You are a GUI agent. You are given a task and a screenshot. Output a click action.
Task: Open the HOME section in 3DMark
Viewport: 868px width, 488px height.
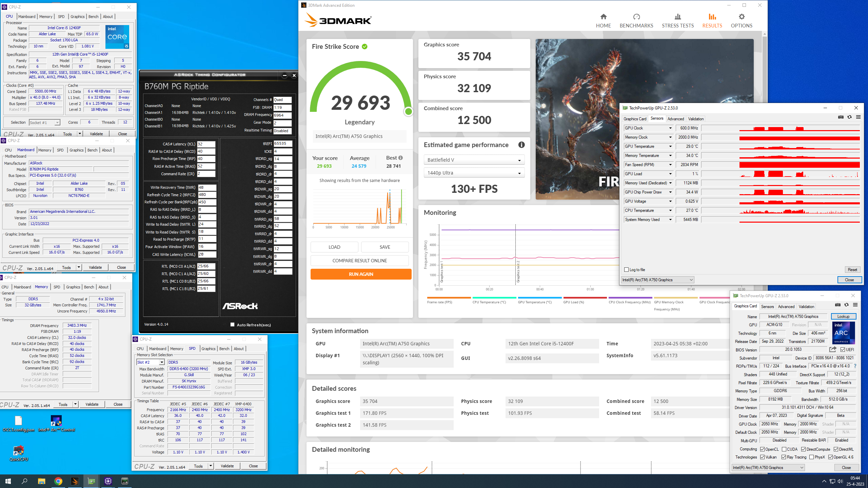click(603, 21)
